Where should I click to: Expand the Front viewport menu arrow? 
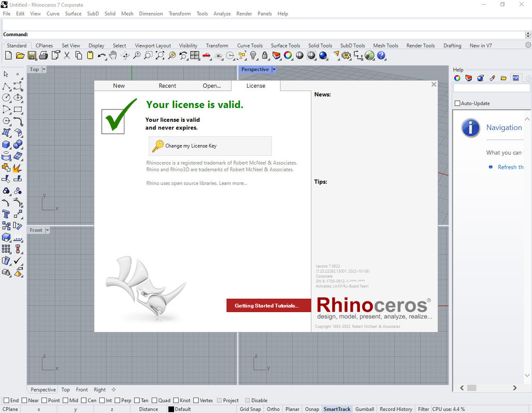pos(47,230)
